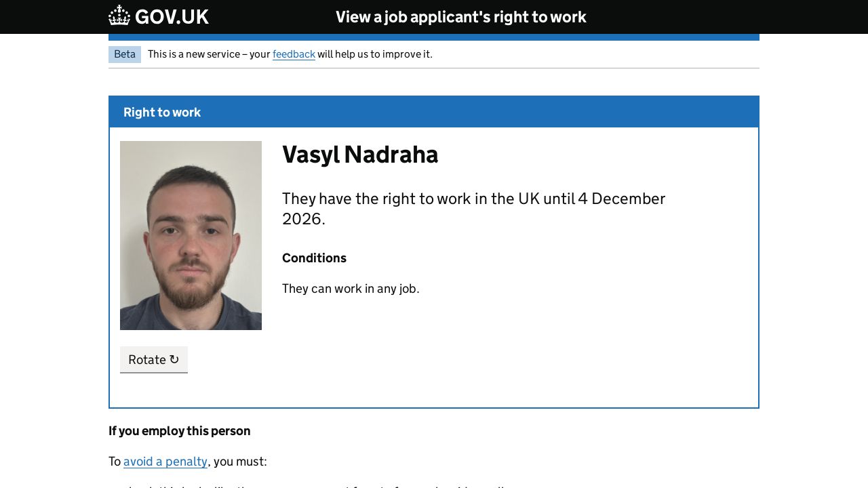
Task: Click the 'you must:' text
Action: coord(240,462)
